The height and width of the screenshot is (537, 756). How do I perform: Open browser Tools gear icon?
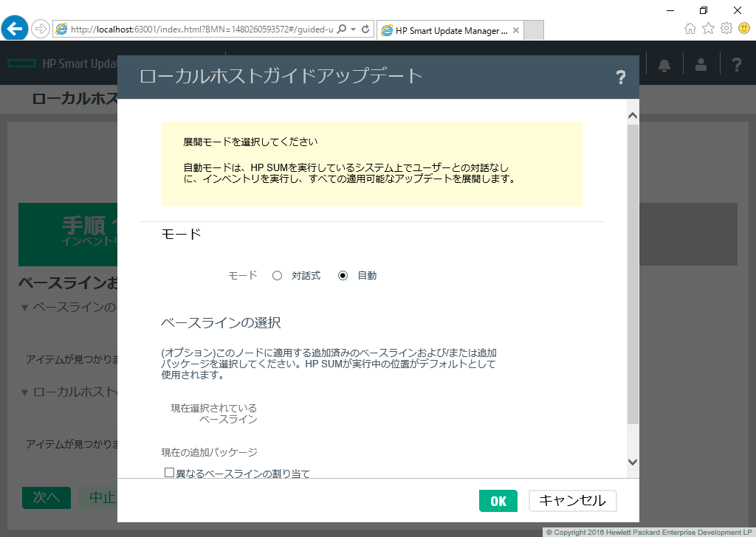coord(726,29)
